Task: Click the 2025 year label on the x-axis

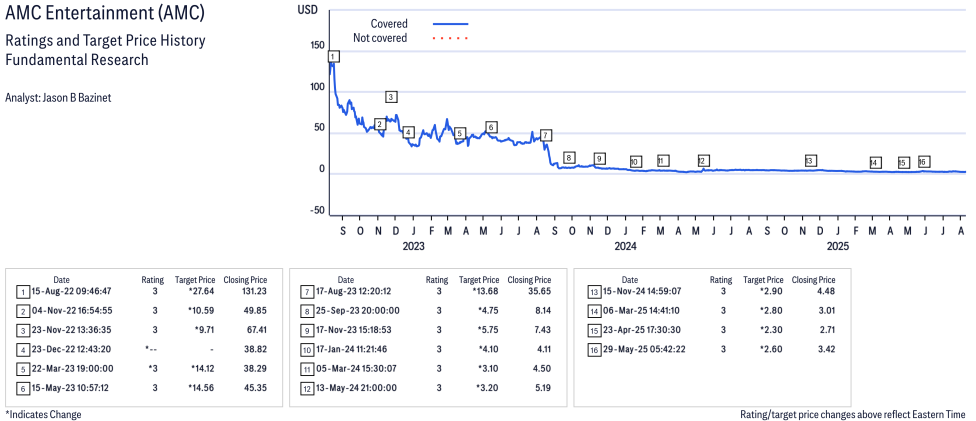Action: click(x=838, y=246)
